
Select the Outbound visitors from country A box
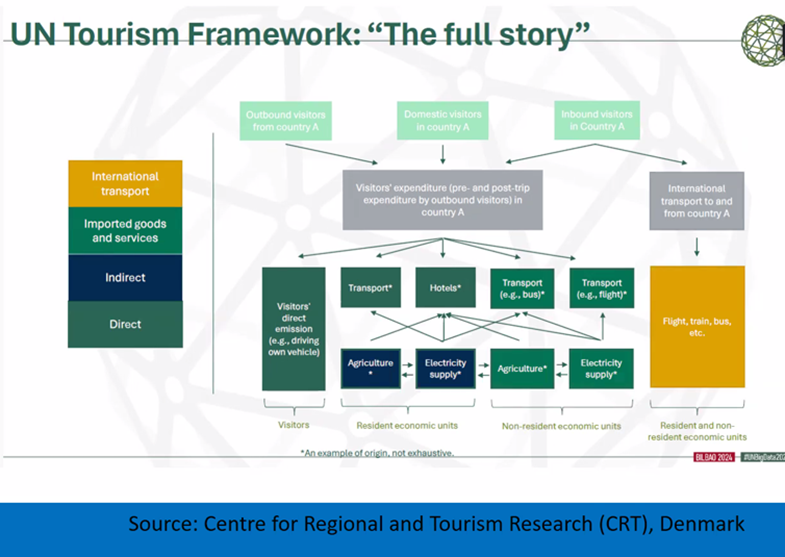pos(285,121)
